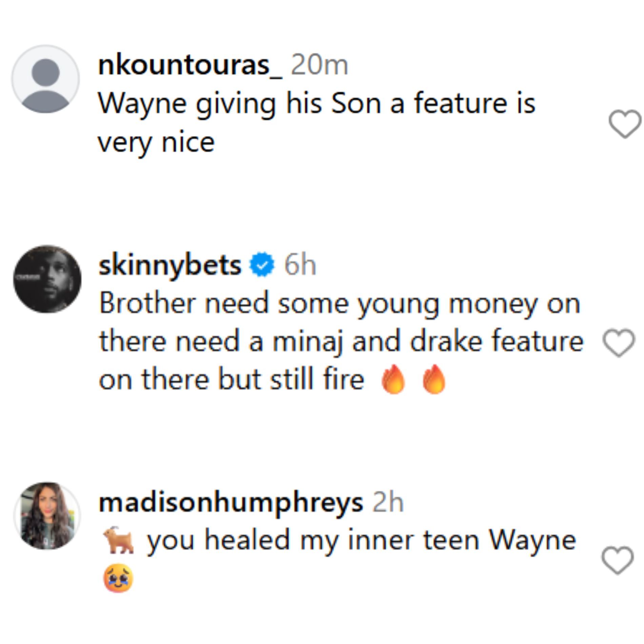Click the 6h timestamp on skinnybets comment

pyautogui.click(x=300, y=265)
